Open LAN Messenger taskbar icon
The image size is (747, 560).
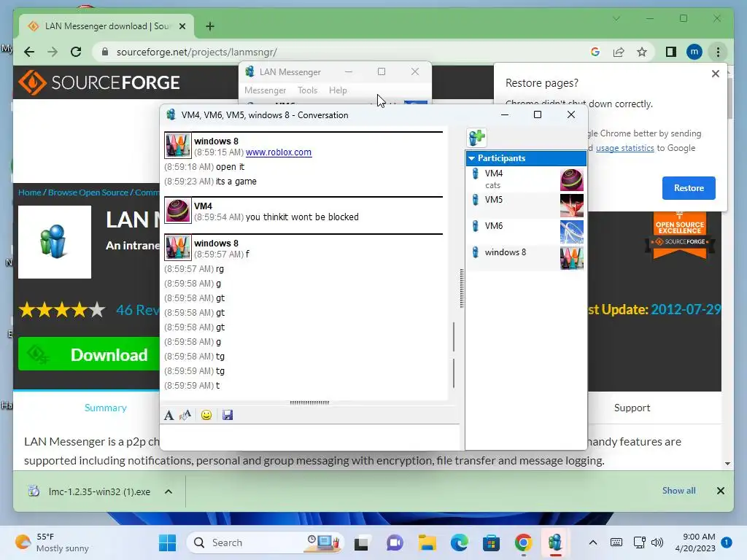click(555, 542)
